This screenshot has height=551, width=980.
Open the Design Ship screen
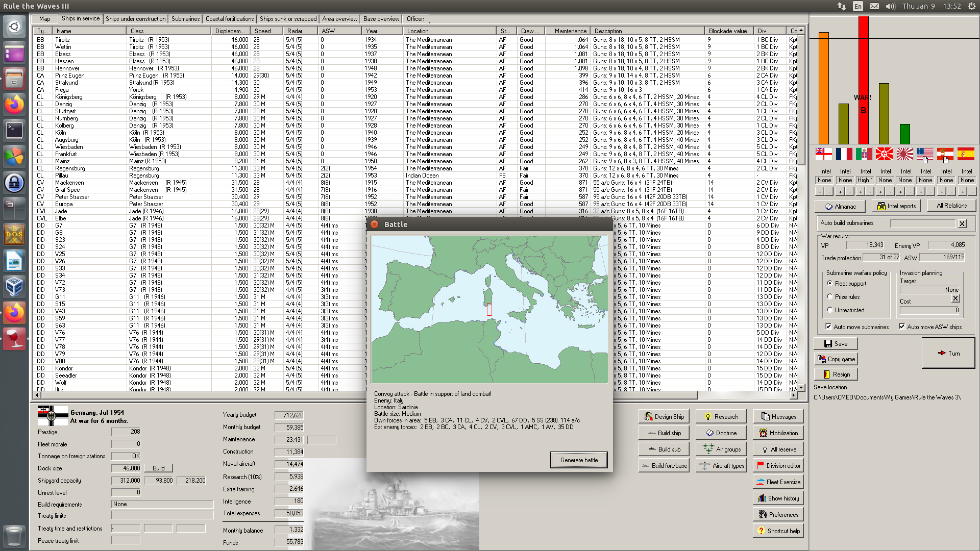[664, 416]
